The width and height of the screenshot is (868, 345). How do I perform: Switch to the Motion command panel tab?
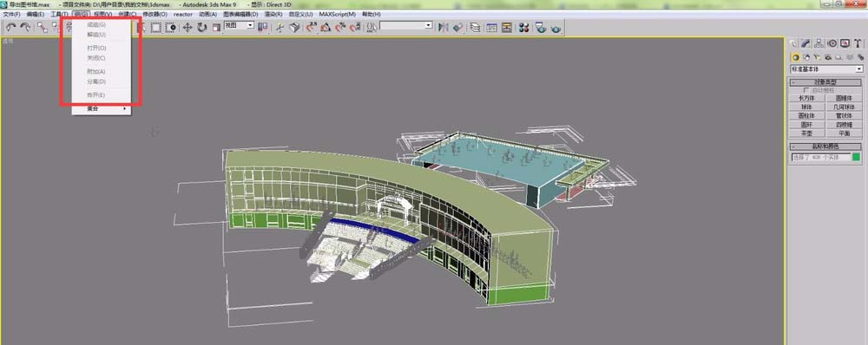tap(832, 43)
